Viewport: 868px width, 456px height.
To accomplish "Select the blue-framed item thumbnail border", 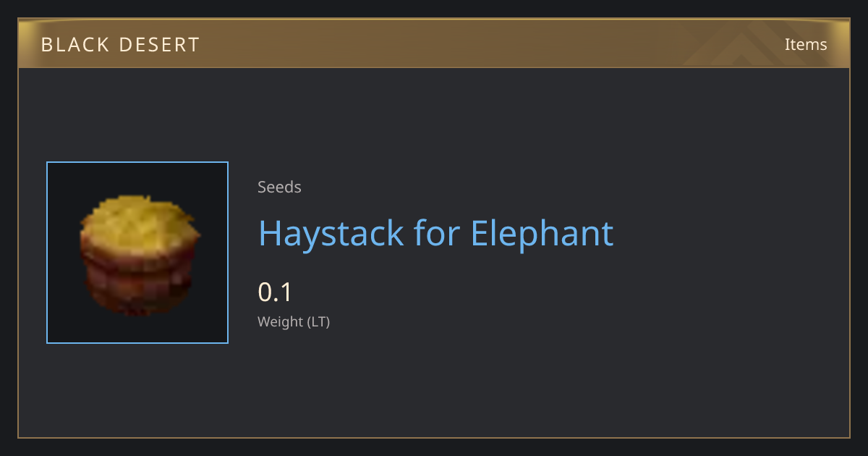I will 137,253.
